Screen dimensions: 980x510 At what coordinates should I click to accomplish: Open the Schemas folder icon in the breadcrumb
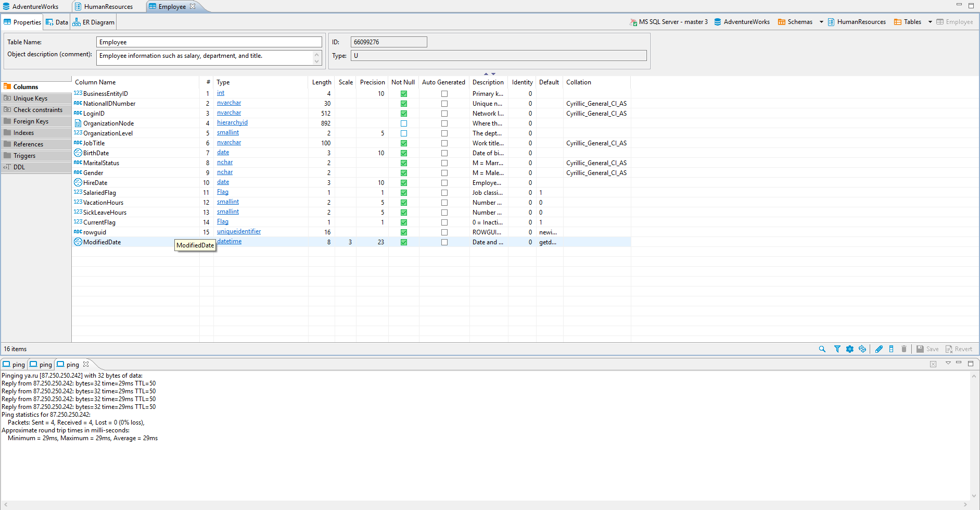[x=782, y=22]
